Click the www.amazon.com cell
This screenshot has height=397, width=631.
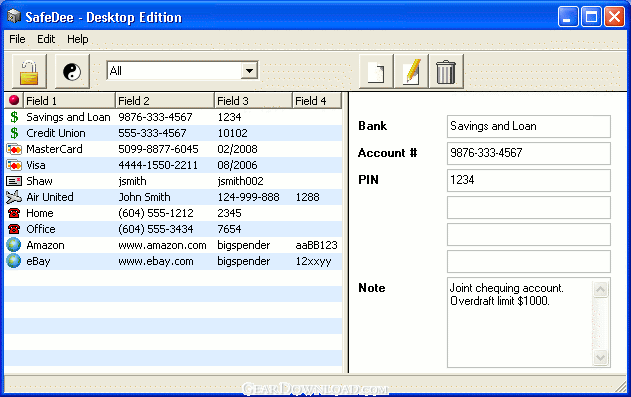(x=162, y=245)
